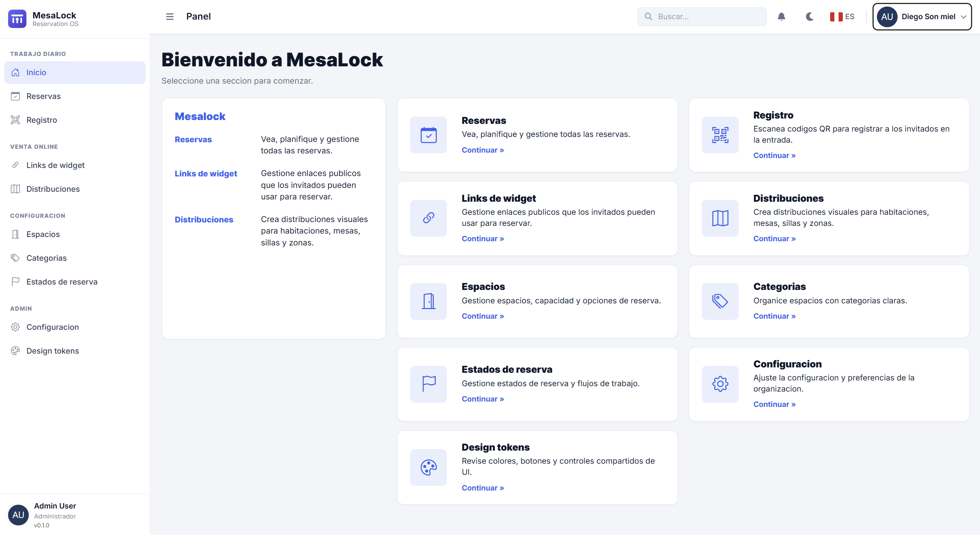Open the notifications bell
Image resolution: width=980 pixels, height=535 pixels.
coord(781,16)
